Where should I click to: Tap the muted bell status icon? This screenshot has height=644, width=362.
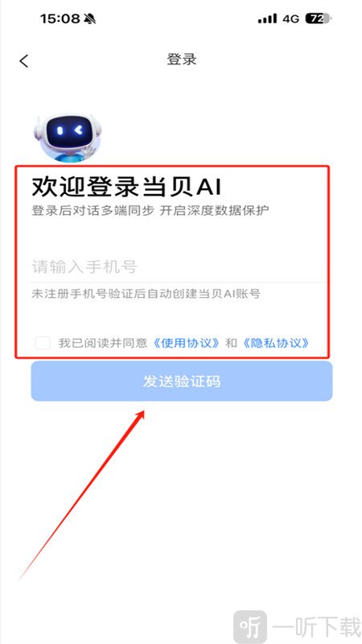point(89,19)
